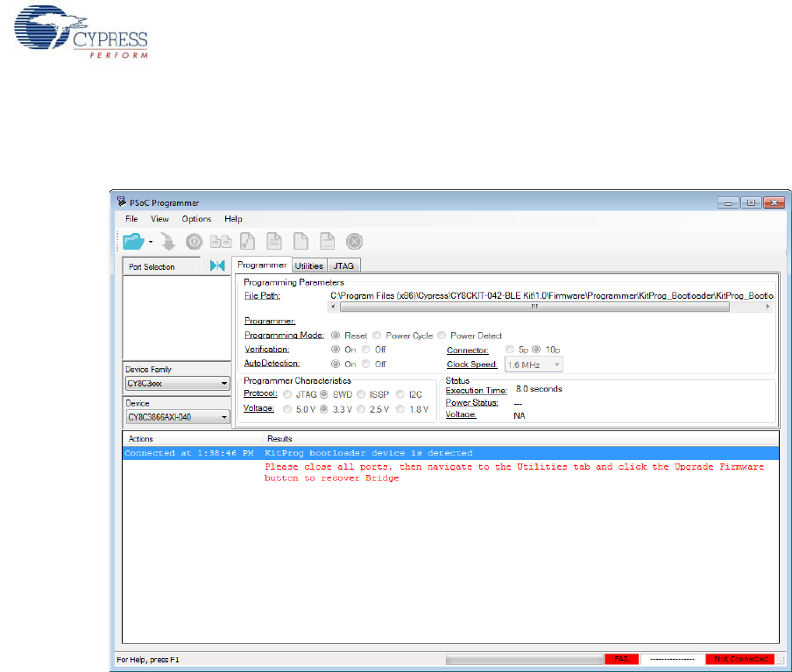Select I2C protocol

click(x=400, y=394)
